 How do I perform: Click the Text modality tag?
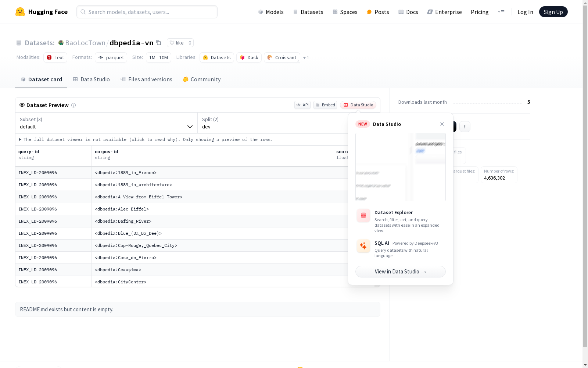[x=55, y=57]
